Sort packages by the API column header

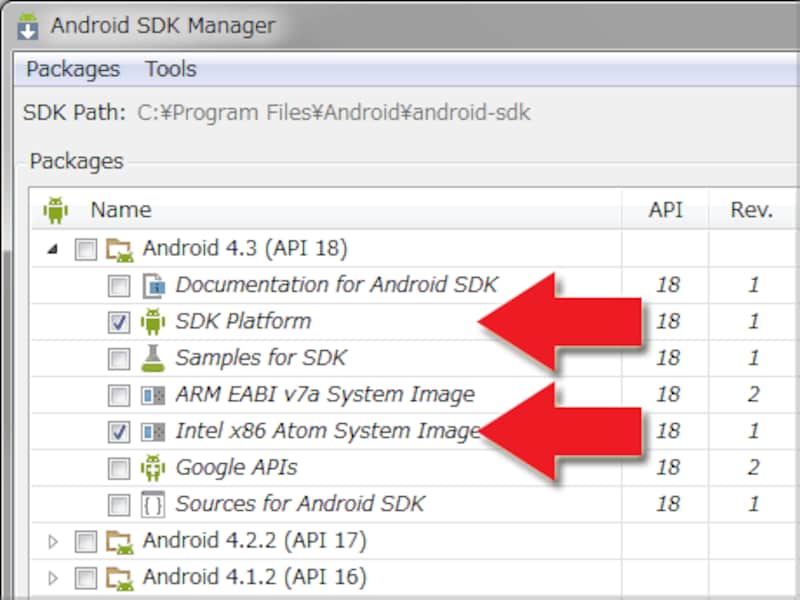(x=668, y=210)
